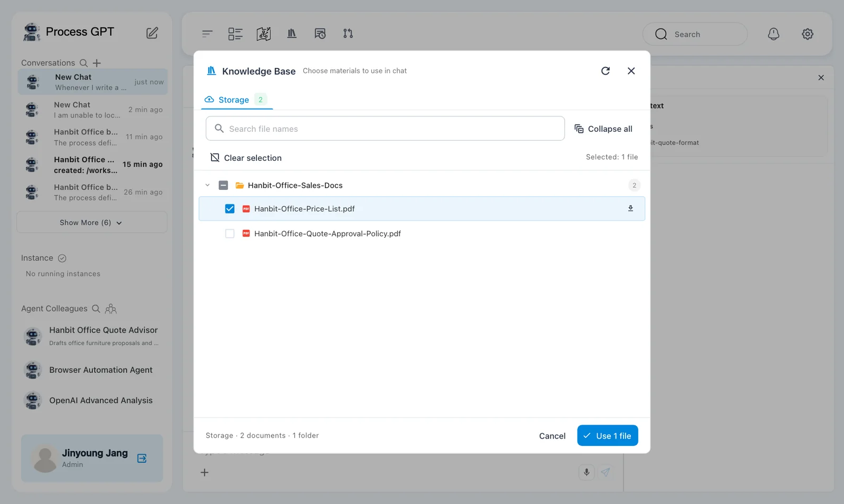Open settings gear

(x=808, y=34)
